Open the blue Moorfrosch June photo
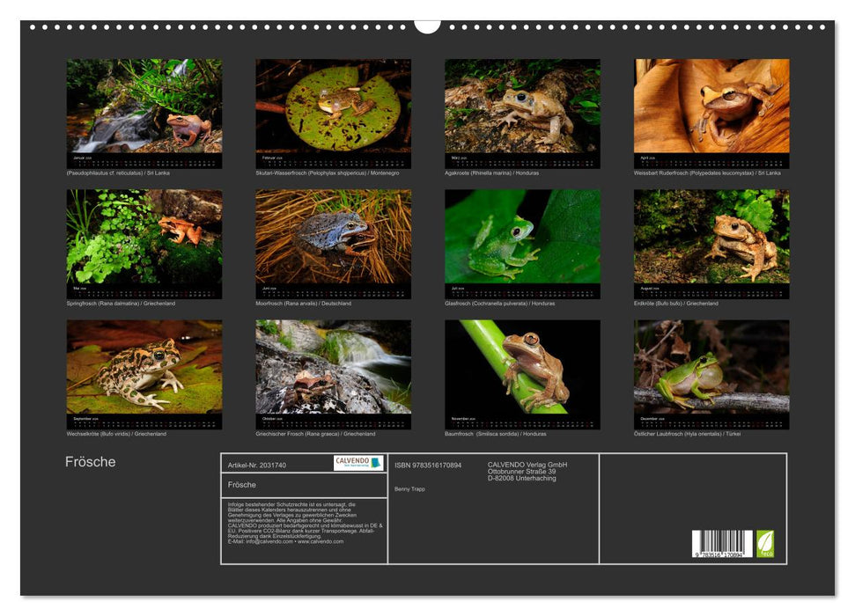This screenshot has height=616, width=855. (333, 238)
